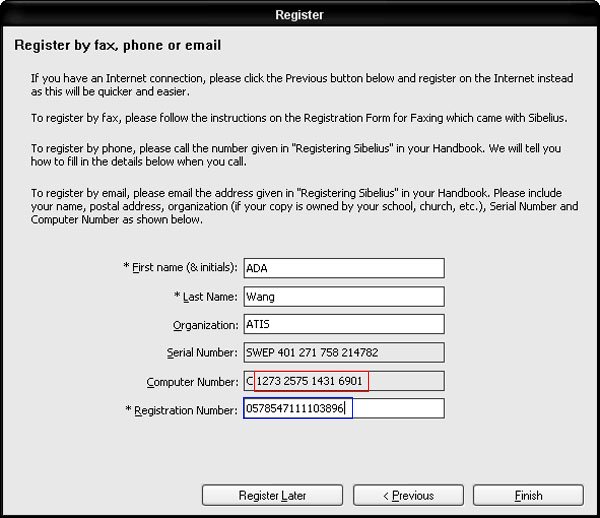The image size is (600, 518).
Task: Focus the Registration Number input box
Action: [344, 408]
